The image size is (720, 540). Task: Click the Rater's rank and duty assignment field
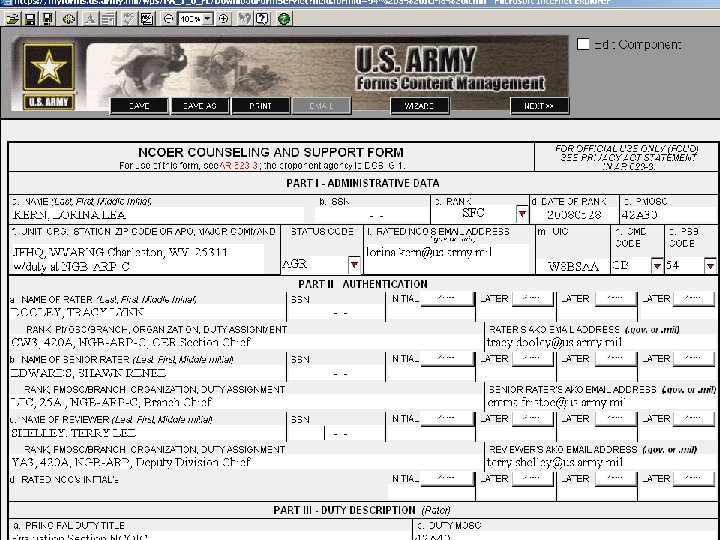coord(246,342)
